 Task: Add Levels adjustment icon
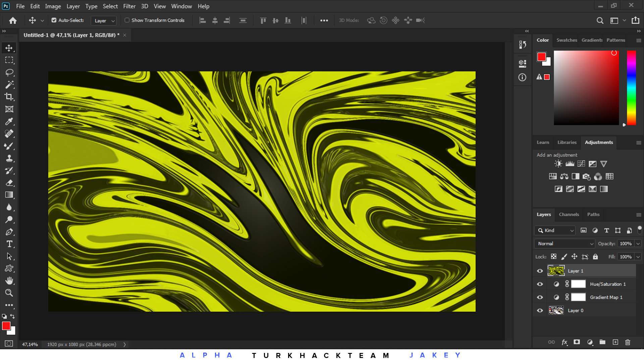click(570, 164)
